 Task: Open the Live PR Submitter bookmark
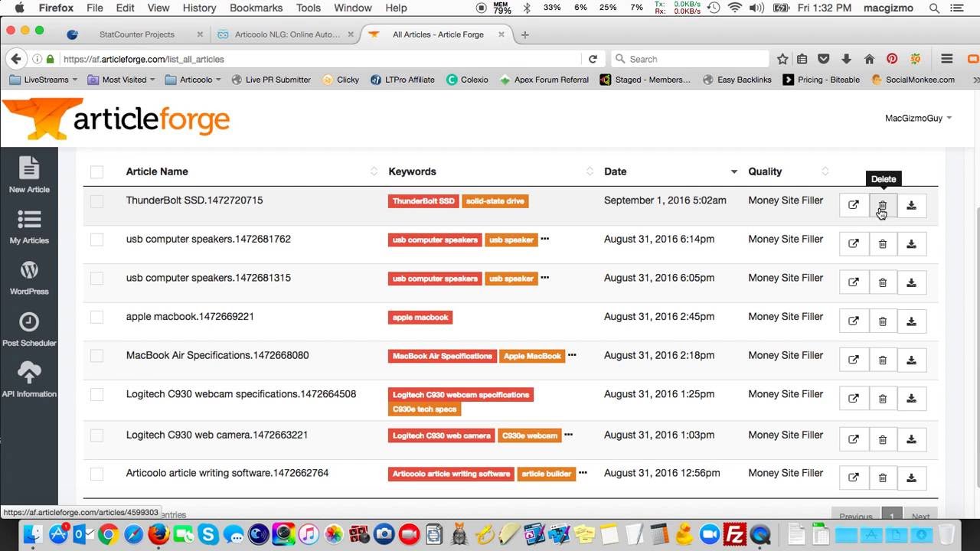coord(271,80)
